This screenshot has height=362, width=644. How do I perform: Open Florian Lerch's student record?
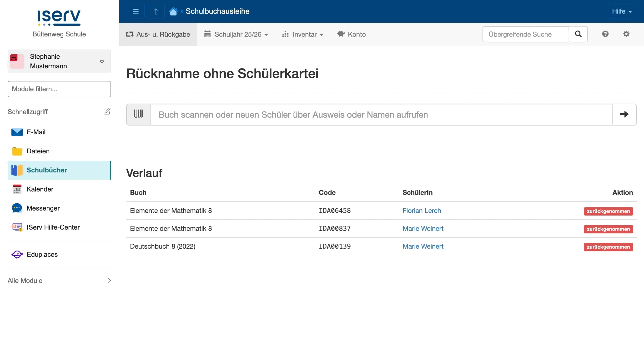(x=422, y=211)
